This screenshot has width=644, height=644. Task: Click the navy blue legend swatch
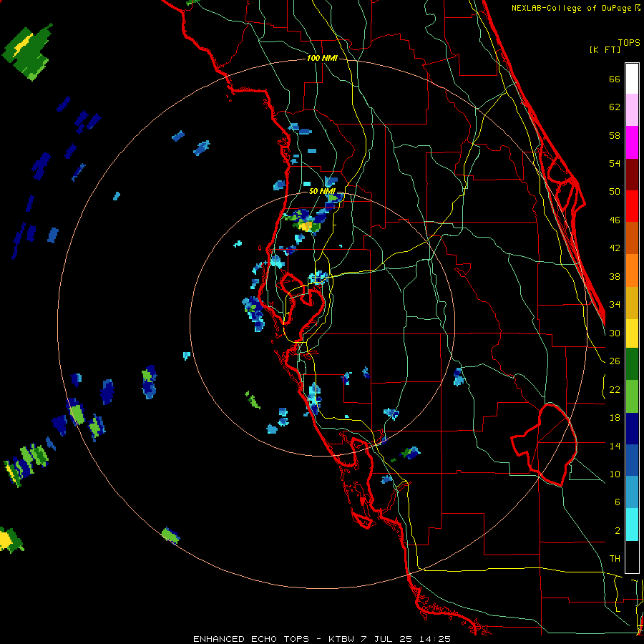tap(632, 429)
